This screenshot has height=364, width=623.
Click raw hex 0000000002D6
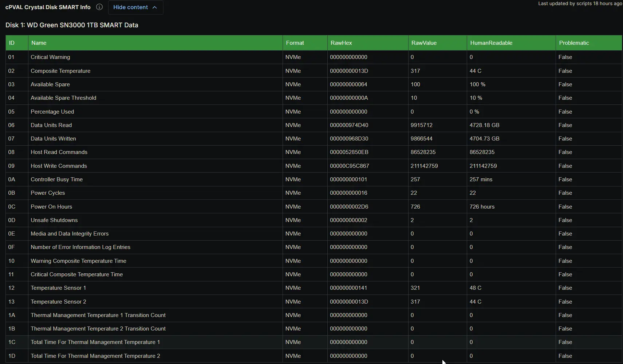click(x=349, y=207)
